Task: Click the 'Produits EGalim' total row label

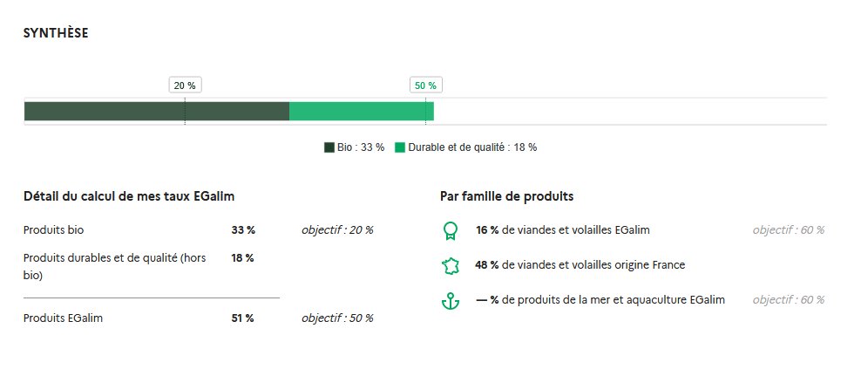Action: (x=63, y=318)
